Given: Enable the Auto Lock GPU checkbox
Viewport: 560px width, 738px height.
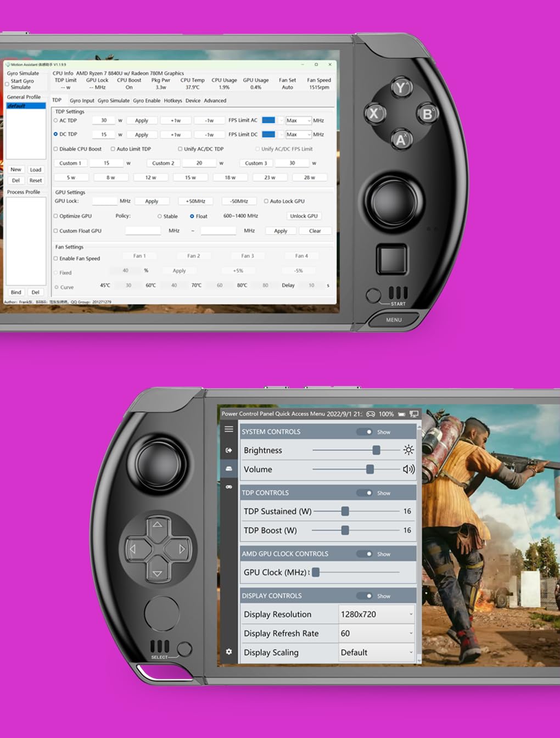Looking at the screenshot, I should click(266, 201).
